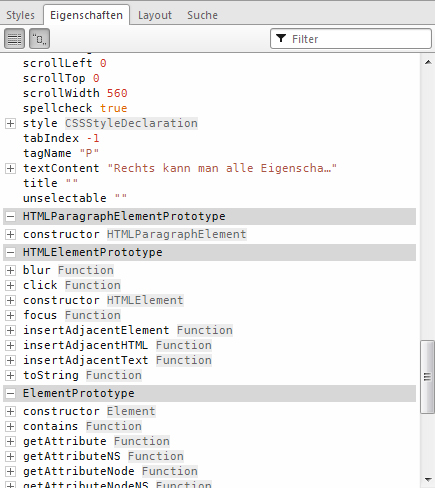This screenshot has height=488, width=435.
Task: Click the scrollbar up arrow
Action: pyautogui.click(x=428, y=62)
